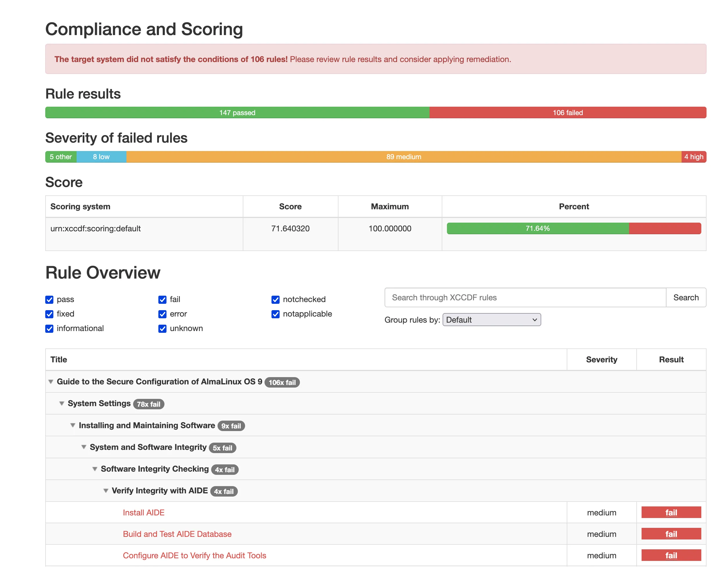Open Configure AIDE to Verify Audit Tools
The image size is (728, 567).
pyautogui.click(x=194, y=556)
